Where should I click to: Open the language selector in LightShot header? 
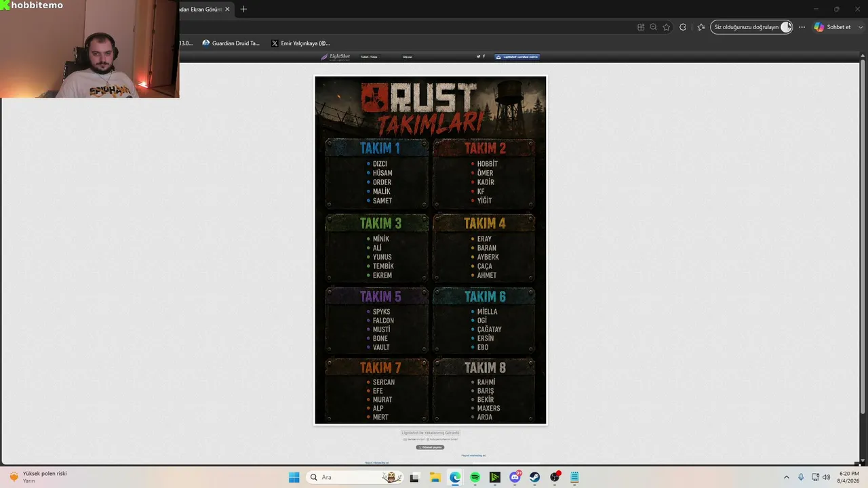[369, 57]
